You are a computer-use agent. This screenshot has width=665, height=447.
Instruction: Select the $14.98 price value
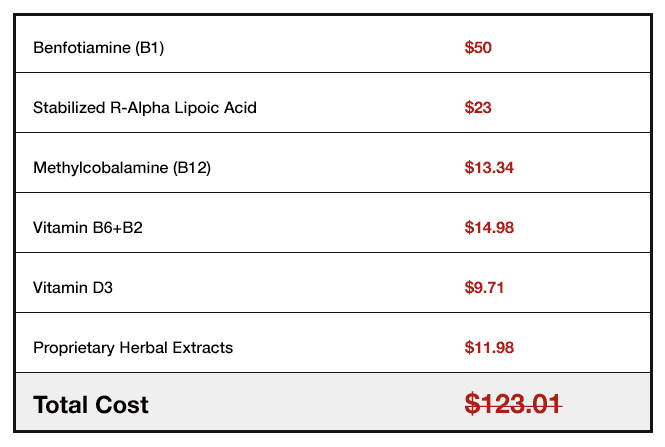489,228
